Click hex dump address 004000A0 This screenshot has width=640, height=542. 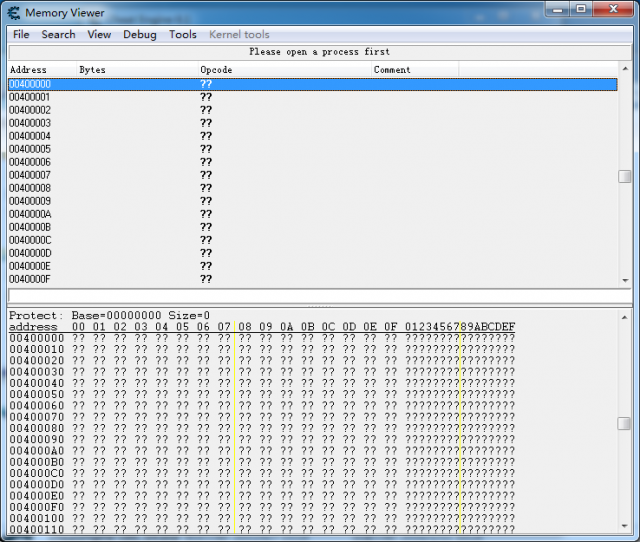(x=37, y=451)
